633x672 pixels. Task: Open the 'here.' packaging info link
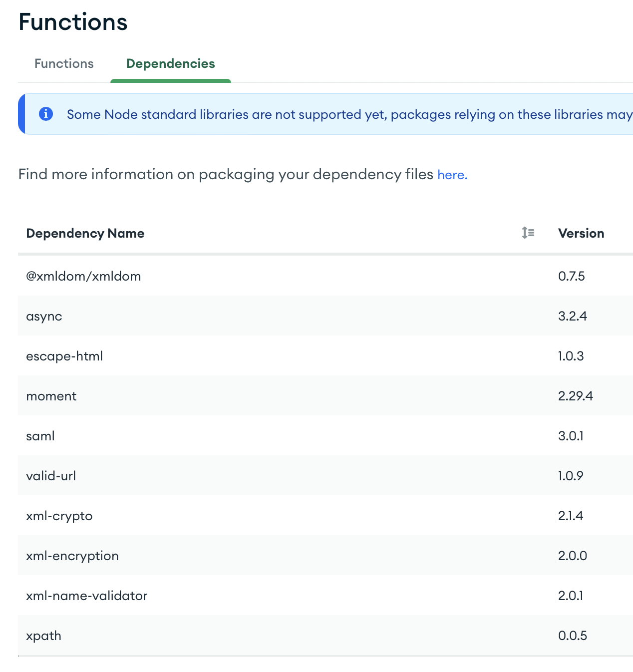tap(452, 175)
